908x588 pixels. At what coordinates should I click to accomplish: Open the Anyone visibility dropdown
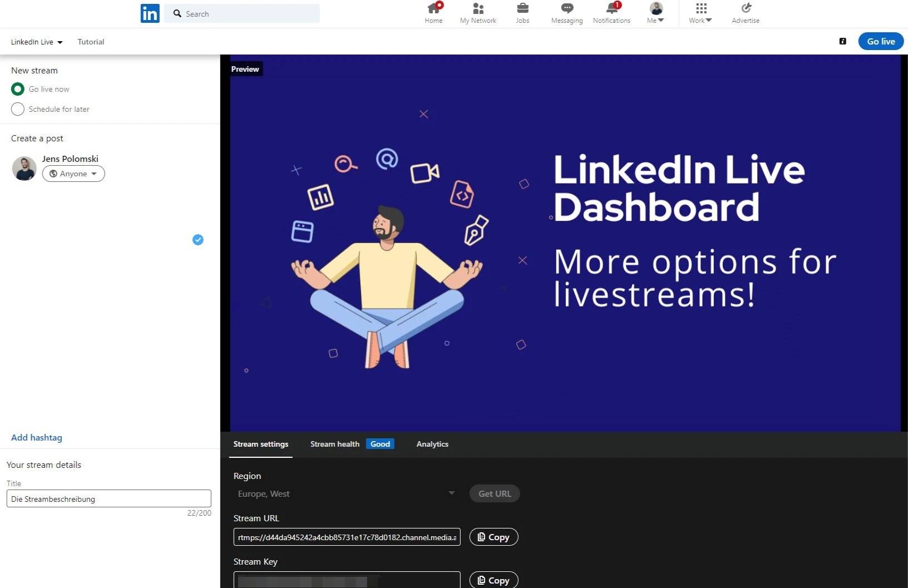click(73, 174)
